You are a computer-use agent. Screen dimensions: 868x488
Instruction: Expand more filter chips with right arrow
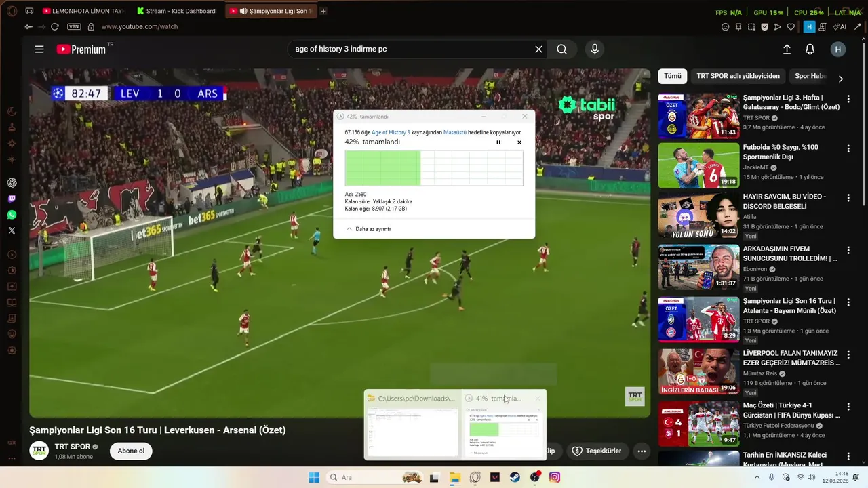pyautogui.click(x=841, y=79)
